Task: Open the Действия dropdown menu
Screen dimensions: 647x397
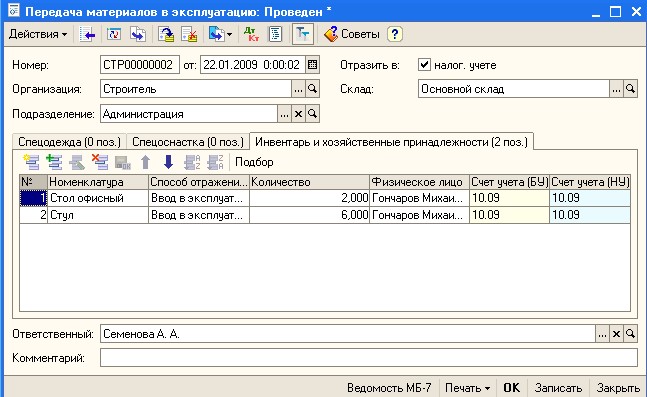Action: (x=38, y=34)
